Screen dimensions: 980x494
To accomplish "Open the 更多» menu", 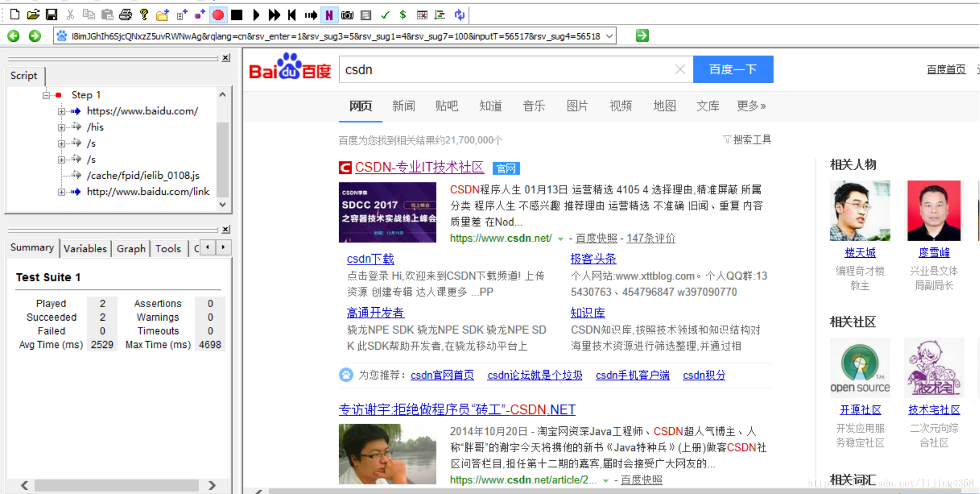I will click(751, 106).
